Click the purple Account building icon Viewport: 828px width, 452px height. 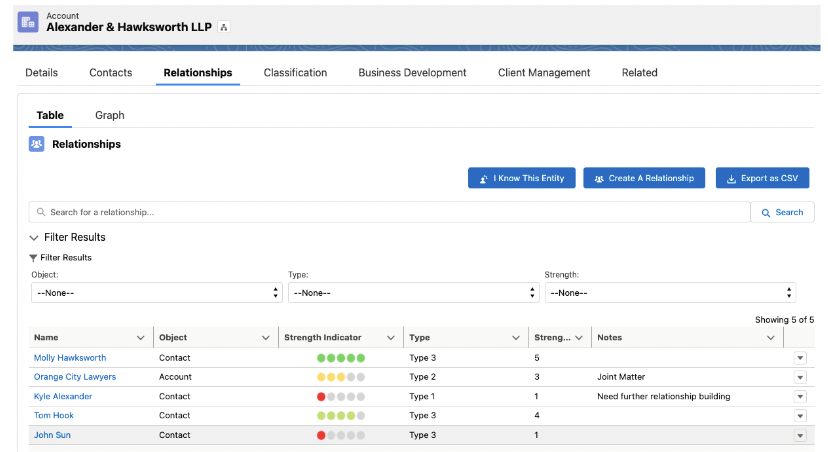tap(28, 22)
